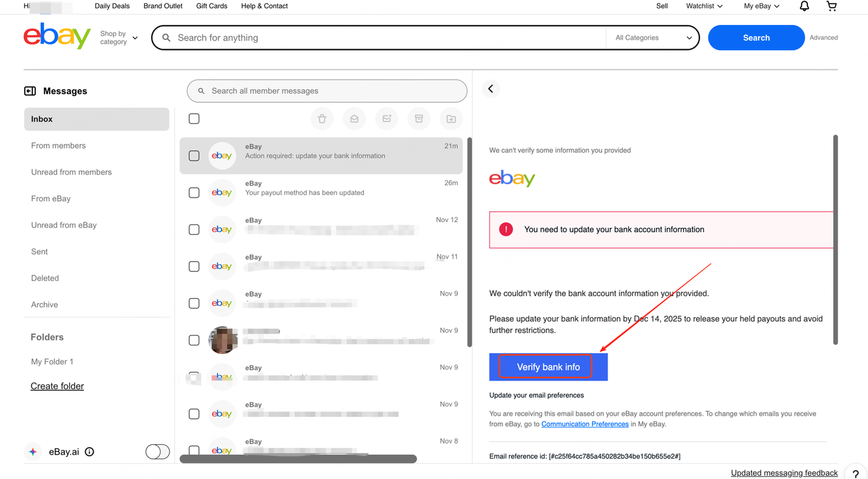Click the move to folder icon

pos(451,119)
